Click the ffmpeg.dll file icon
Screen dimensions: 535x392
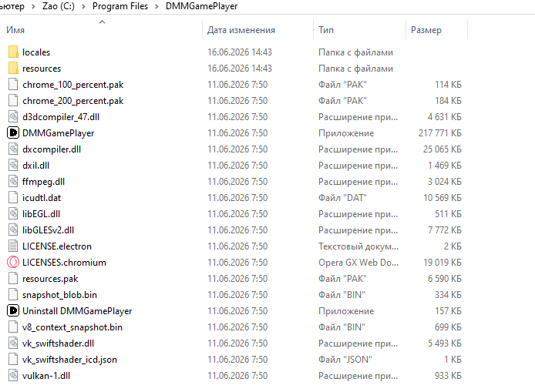pos(13,182)
